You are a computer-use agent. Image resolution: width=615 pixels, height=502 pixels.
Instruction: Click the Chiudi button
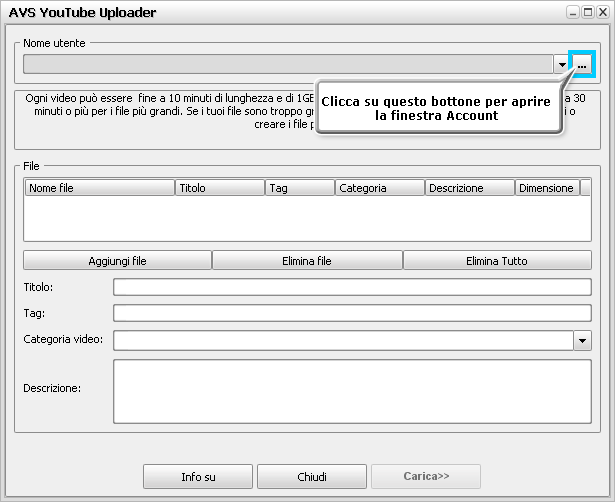[312, 477]
